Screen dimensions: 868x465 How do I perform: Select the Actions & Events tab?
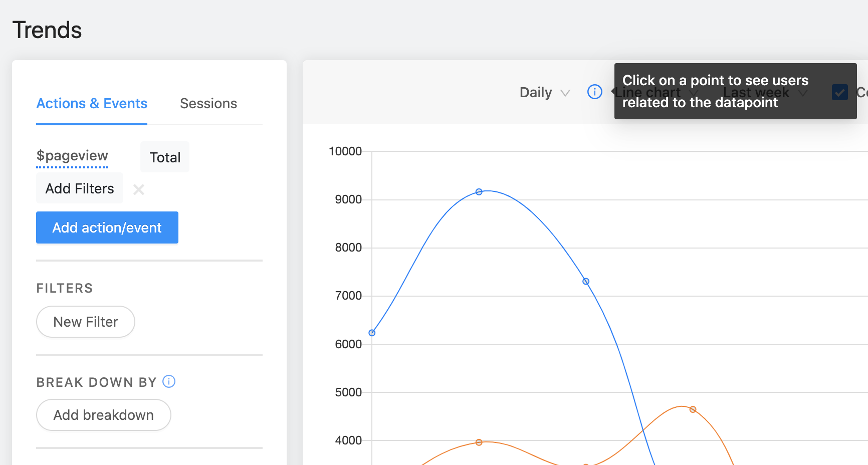tap(92, 103)
